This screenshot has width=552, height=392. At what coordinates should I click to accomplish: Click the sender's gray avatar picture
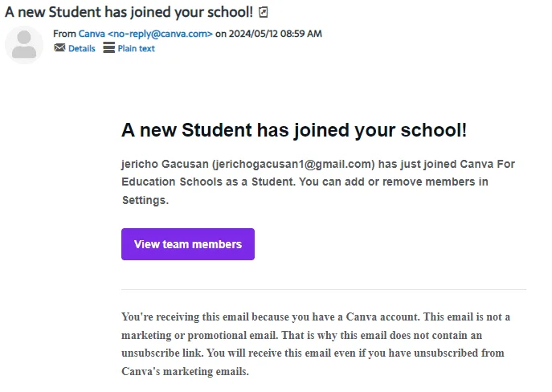pos(24,45)
